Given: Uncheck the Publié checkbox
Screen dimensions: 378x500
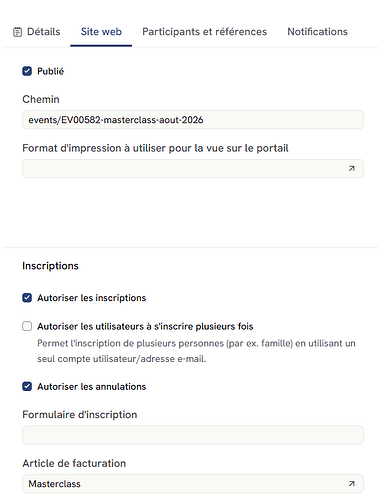Looking at the screenshot, I should pos(27,71).
